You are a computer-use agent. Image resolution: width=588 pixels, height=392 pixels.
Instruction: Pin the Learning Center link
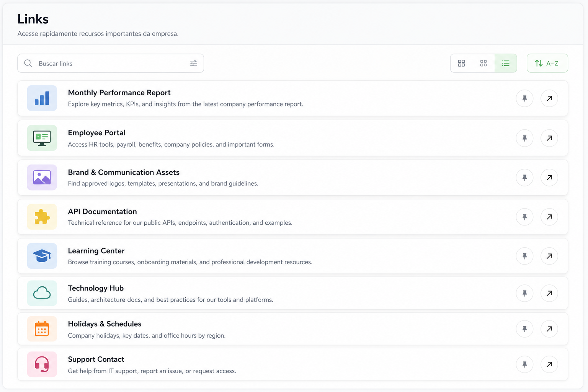524,256
